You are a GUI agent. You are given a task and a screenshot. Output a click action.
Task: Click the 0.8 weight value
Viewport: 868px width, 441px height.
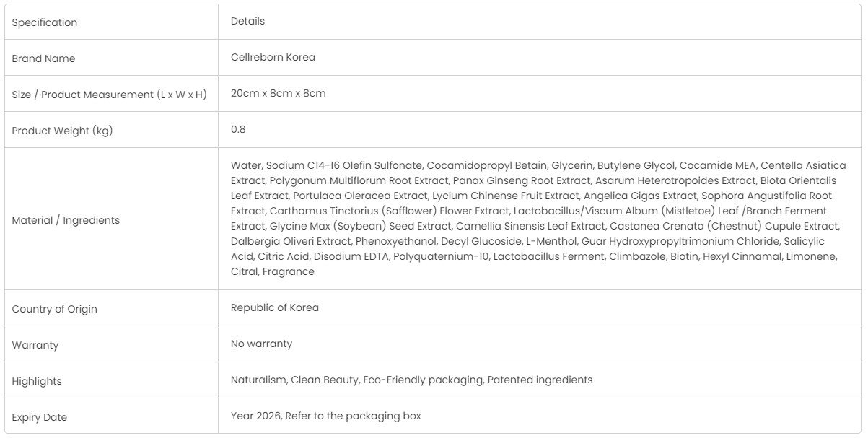coord(238,129)
